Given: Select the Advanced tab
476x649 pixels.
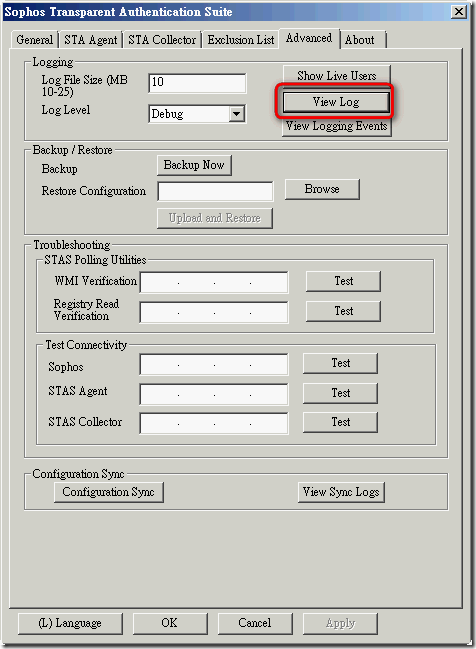Looking at the screenshot, I should (x=309, y=38).
